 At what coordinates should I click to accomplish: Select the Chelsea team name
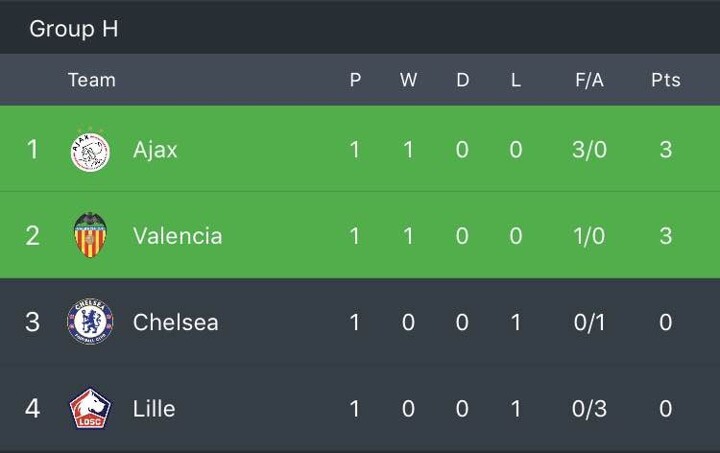[x=175, y=322]
